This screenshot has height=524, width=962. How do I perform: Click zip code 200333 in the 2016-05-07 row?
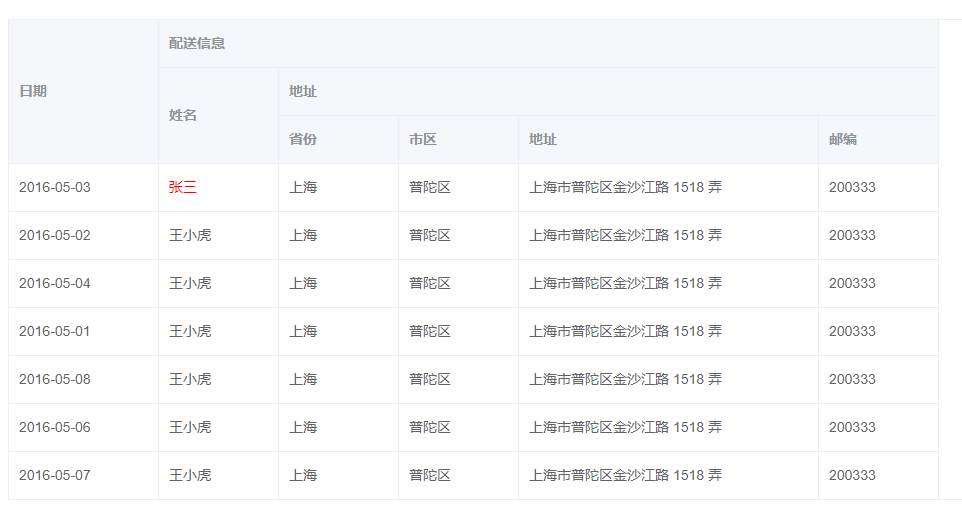point(852,475)
